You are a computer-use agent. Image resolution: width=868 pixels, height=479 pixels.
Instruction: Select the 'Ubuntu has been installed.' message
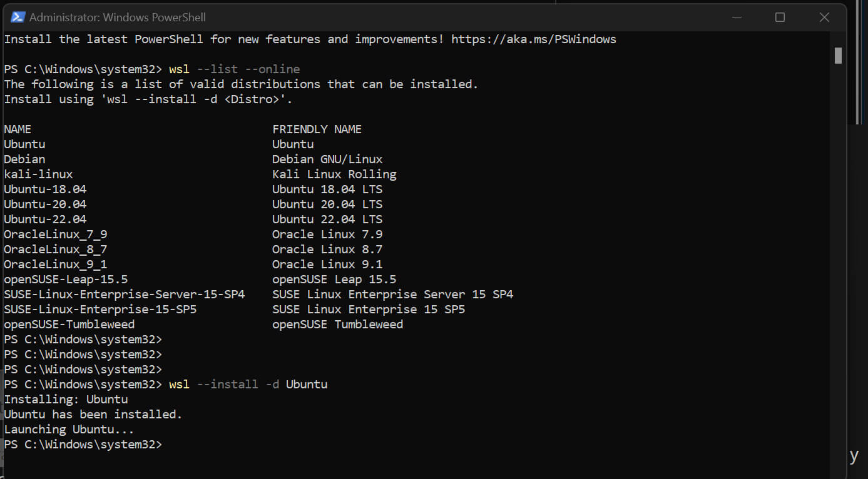coord(93,414)
